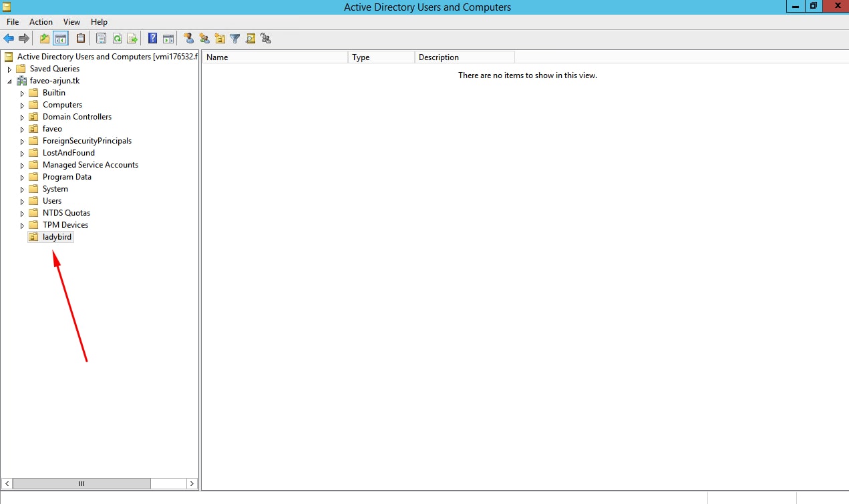Expand the Domain Controllers container
Screen dimensions: 849x504
pos(22,116)
